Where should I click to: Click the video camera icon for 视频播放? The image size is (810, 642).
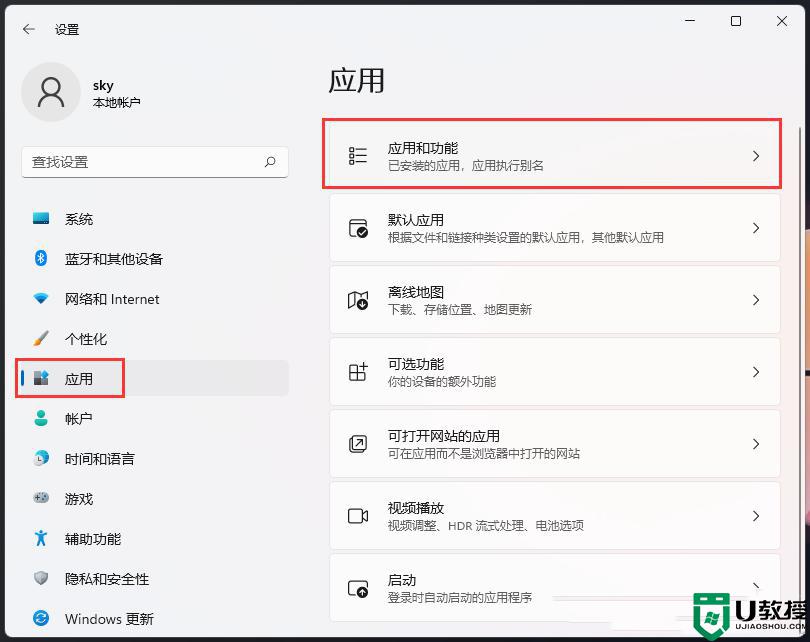(358, 516)
